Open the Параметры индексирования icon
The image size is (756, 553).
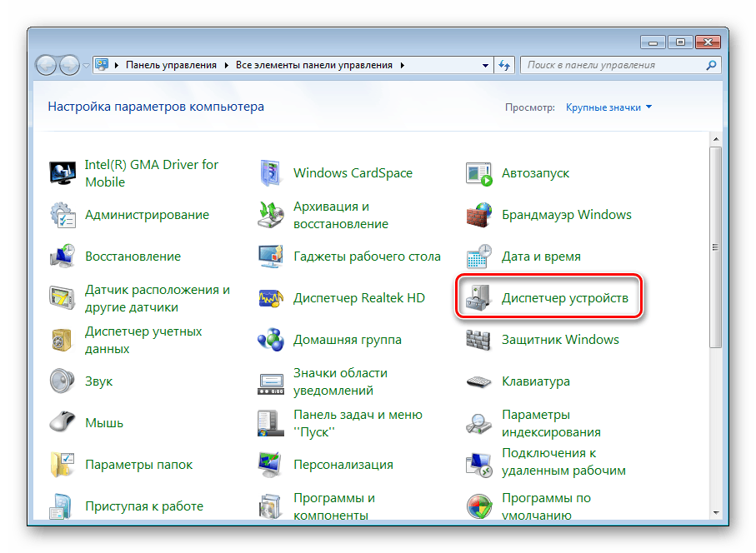tap(478, 423)
